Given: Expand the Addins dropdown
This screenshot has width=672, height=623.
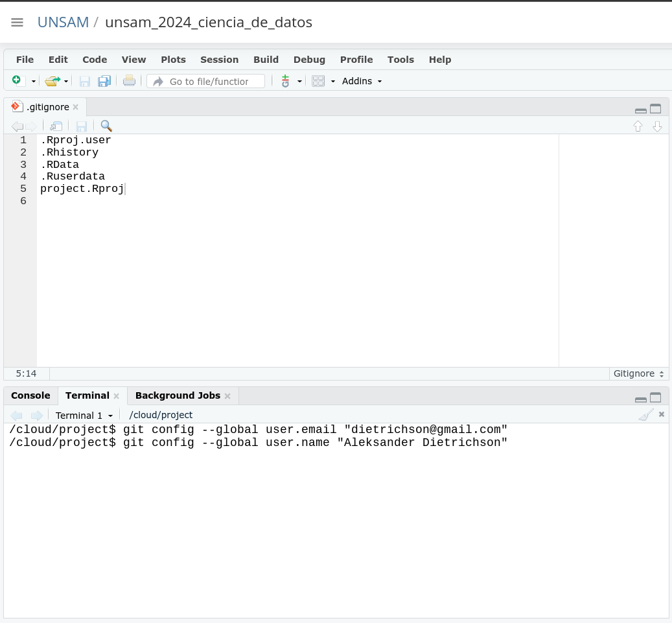Looking at the screenshot, I should (x=362, y=81).
